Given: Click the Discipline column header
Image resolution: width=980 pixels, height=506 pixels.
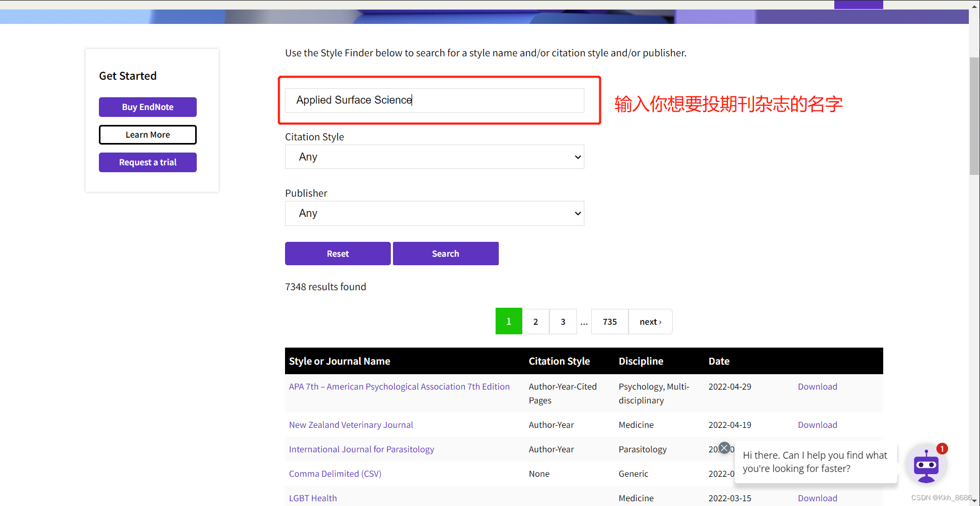Looking at the screenshot, I should [641, 361].
